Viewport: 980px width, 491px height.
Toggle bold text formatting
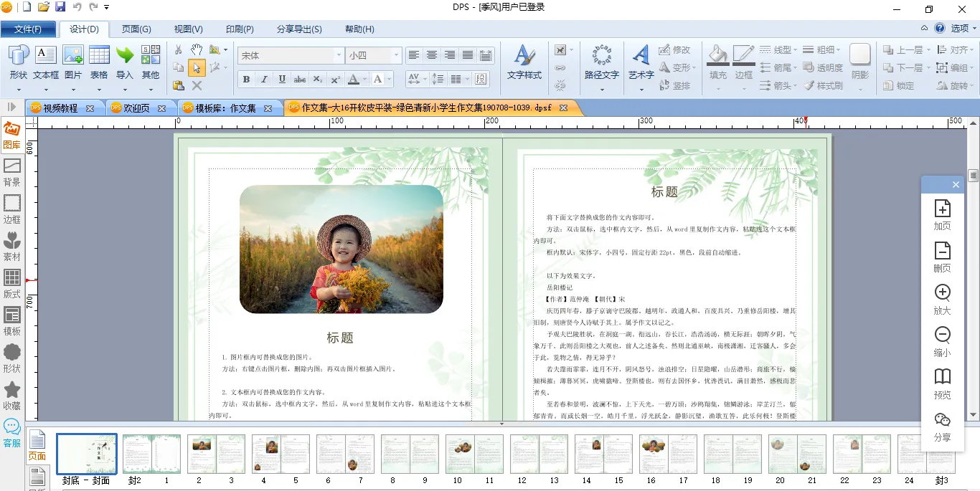click(246, 79)
